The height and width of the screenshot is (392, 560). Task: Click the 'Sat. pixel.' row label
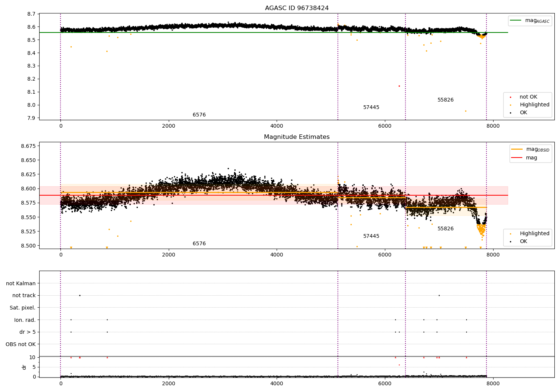tap(23, 308)
